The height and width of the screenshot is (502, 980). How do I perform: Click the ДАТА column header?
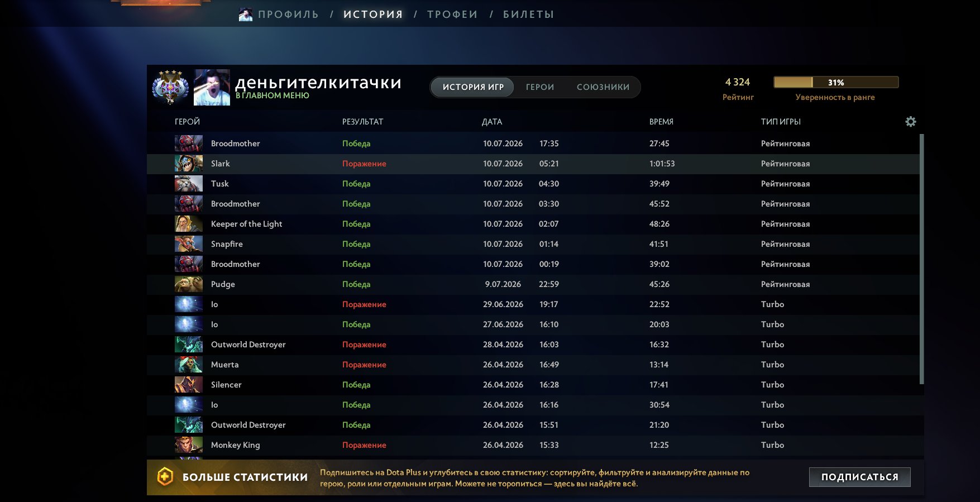coord(492,122)
